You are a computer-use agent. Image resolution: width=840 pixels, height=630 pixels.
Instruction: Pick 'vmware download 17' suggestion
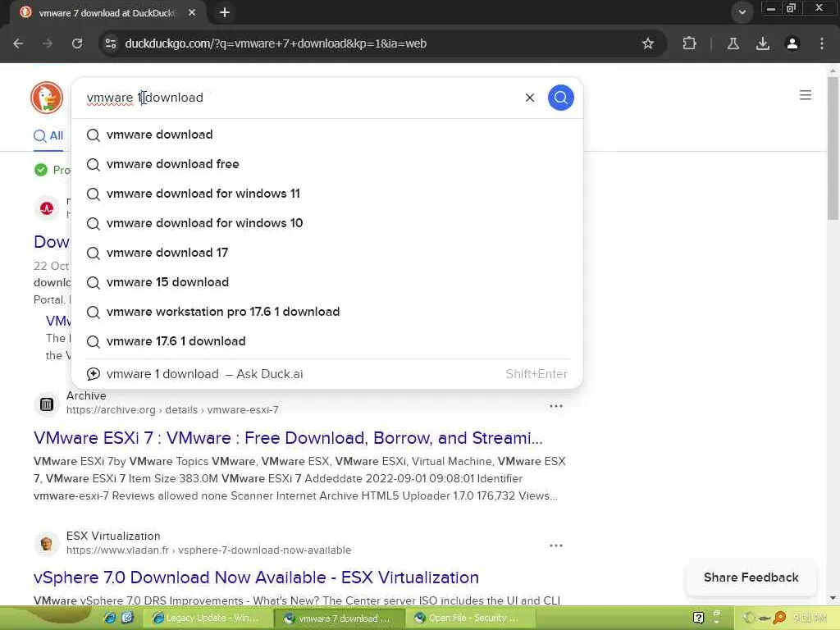tap(326, 253)
